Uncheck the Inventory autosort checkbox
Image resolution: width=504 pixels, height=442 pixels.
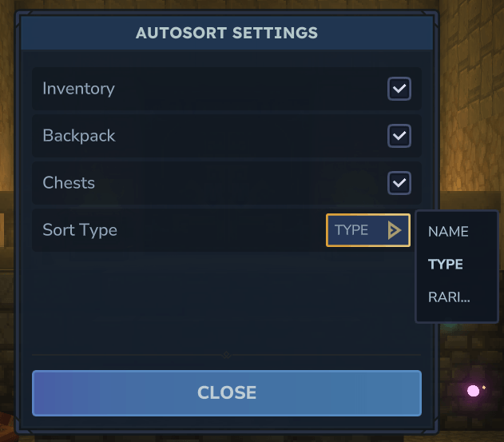coord(399,89)
